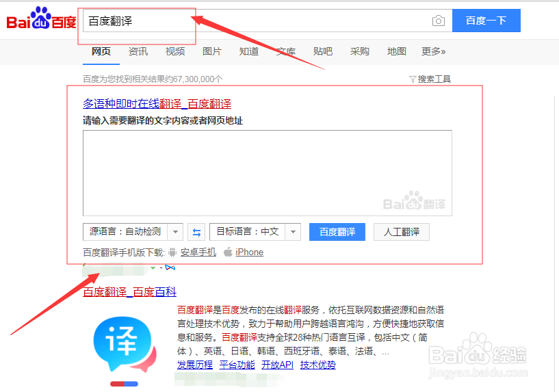Open the green snapshot arrow under the result
This screenshot has width=559, height=392.
(153, 267)
